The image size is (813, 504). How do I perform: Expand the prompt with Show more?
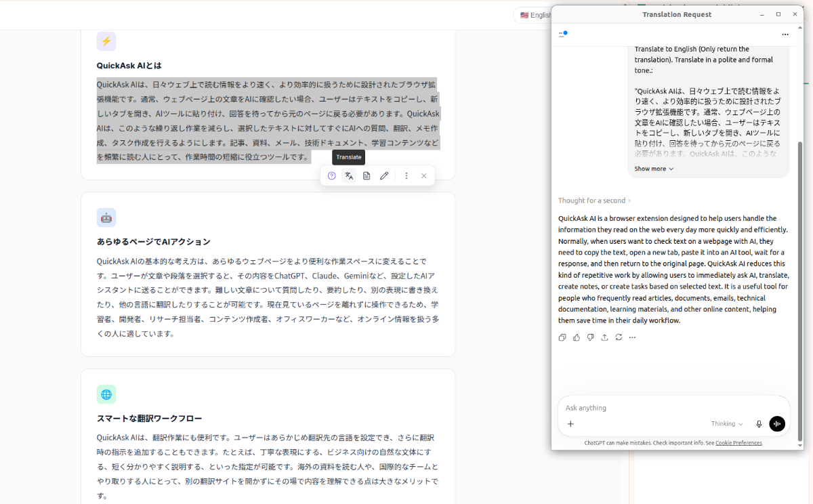[654, 169]
